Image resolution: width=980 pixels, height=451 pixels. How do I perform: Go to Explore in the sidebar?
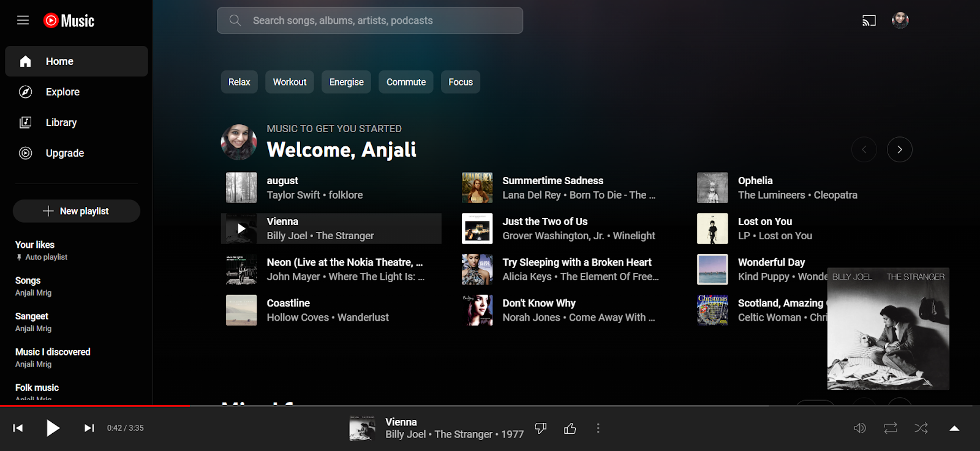click(x=76, y=92)
